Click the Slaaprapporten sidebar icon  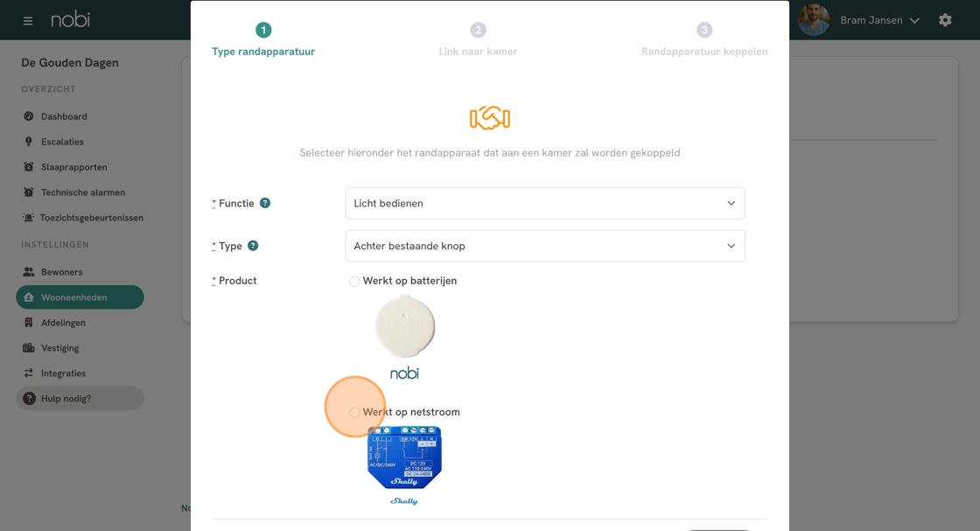29,167
